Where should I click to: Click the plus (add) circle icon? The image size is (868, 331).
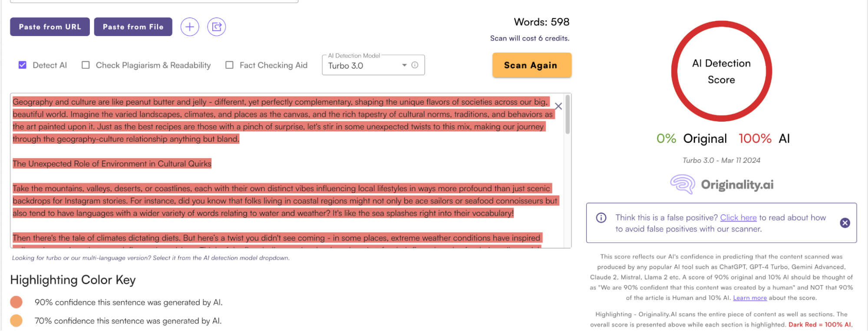(x=190, y=27)
